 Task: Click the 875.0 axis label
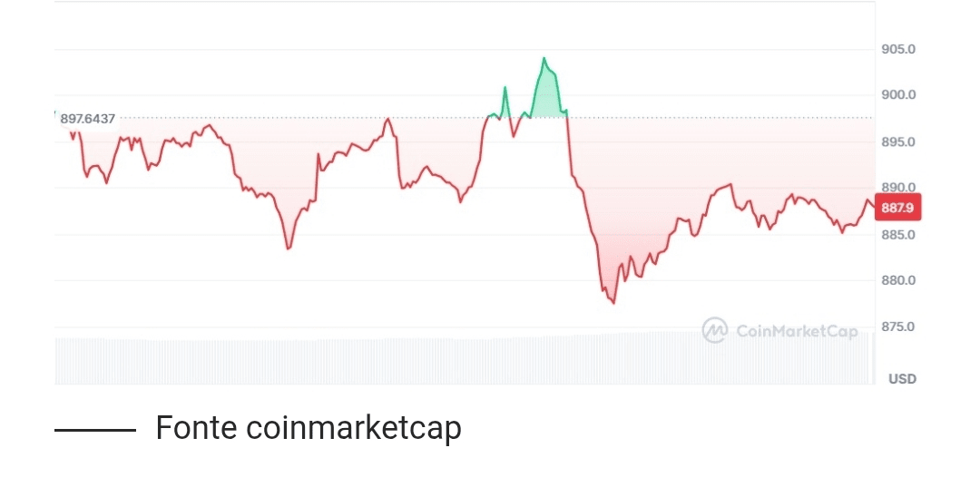(898, 326)
